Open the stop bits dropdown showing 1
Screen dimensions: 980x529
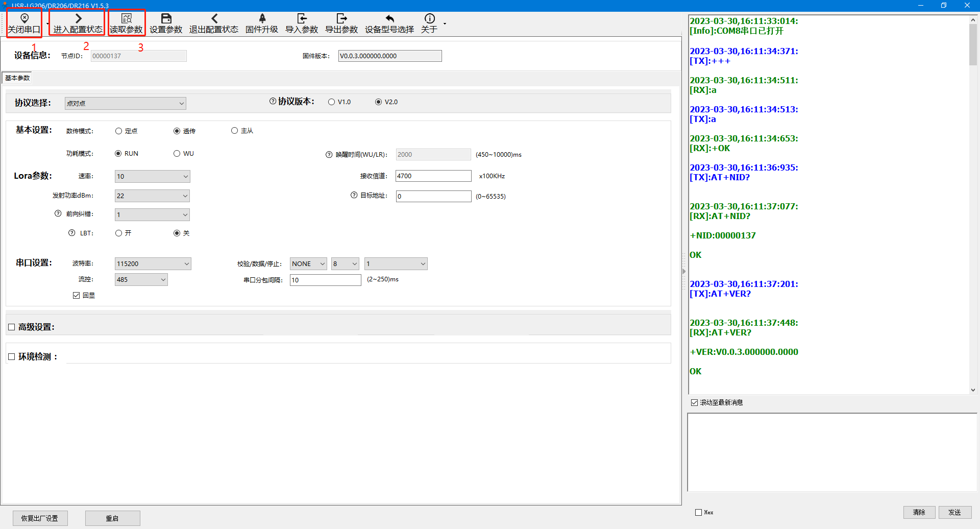tap(396, 263)
